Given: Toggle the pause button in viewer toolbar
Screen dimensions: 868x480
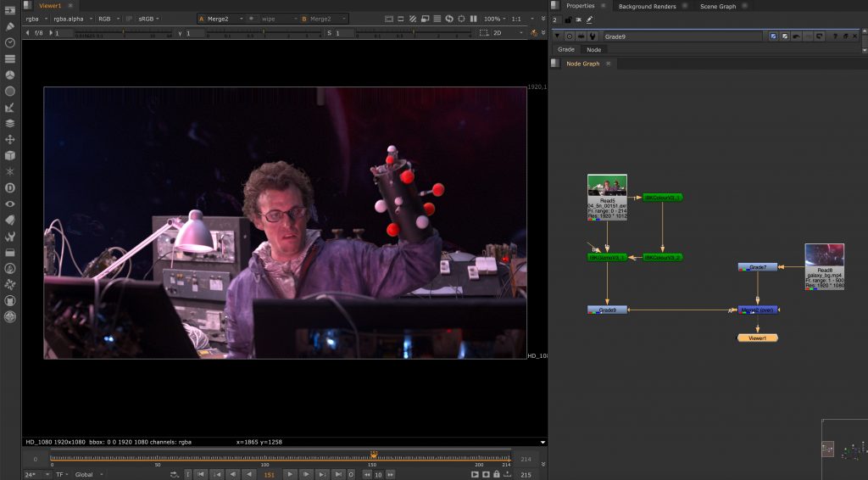Looking at the screenshot, I should click(x=474, y=19).
